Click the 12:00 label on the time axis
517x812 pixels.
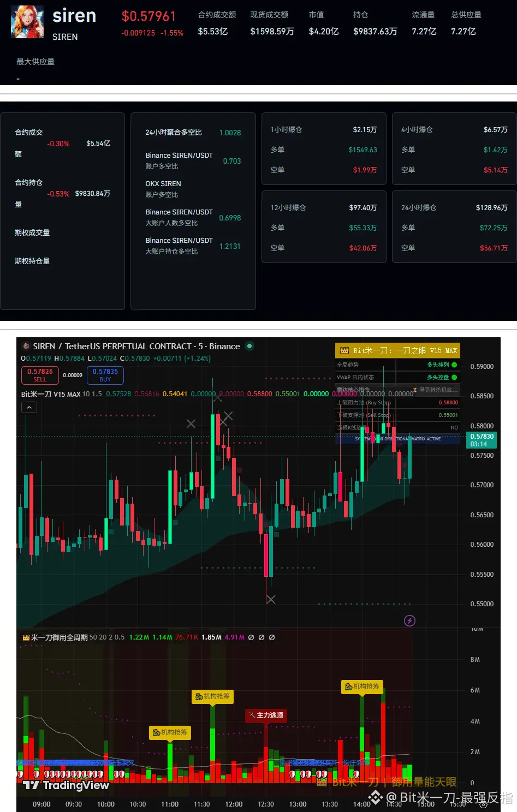coord(234,804)
